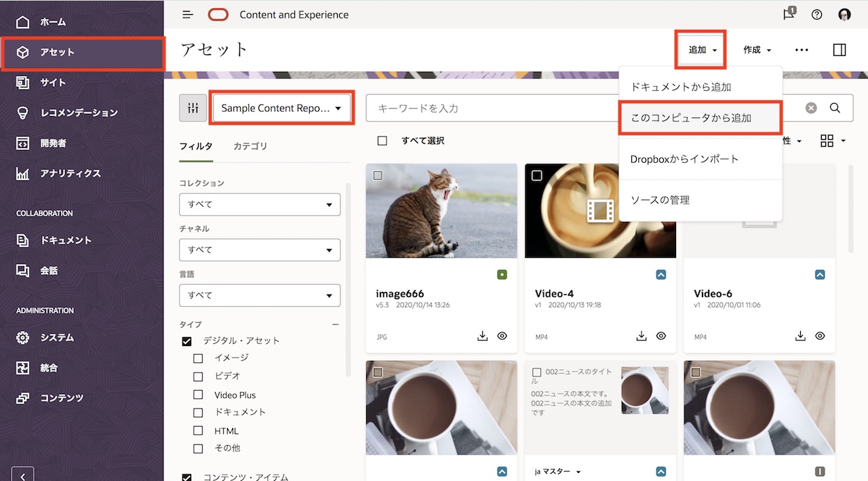Viewport: 868px width, 481px height.
Task: Download the image666 asset
Action: [x=482, y=336]
